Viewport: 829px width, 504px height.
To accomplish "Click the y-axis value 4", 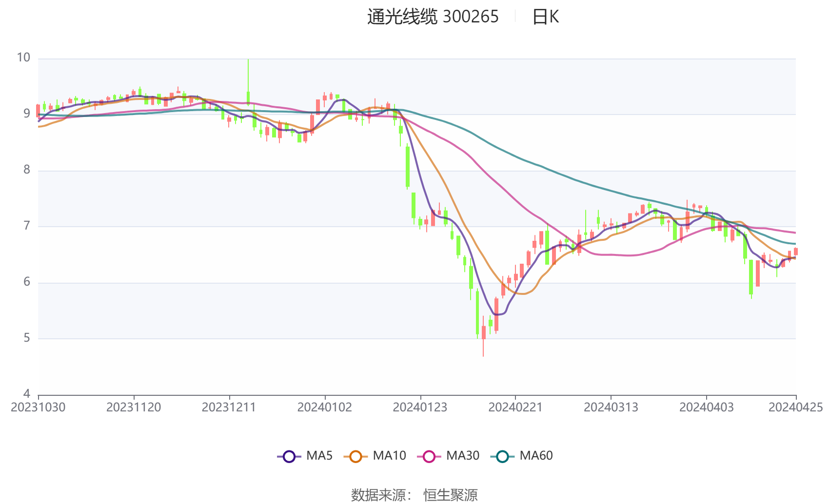I will (x=27, y=394).
